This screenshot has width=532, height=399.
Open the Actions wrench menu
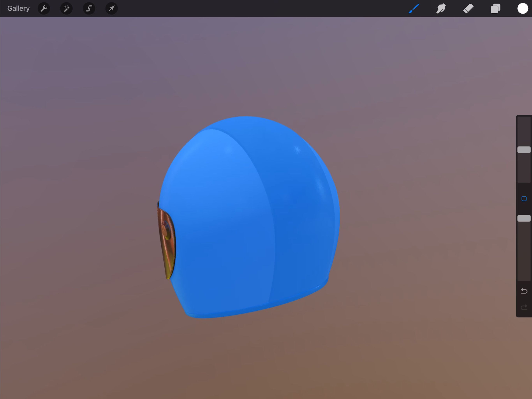[x=44, y=9]
